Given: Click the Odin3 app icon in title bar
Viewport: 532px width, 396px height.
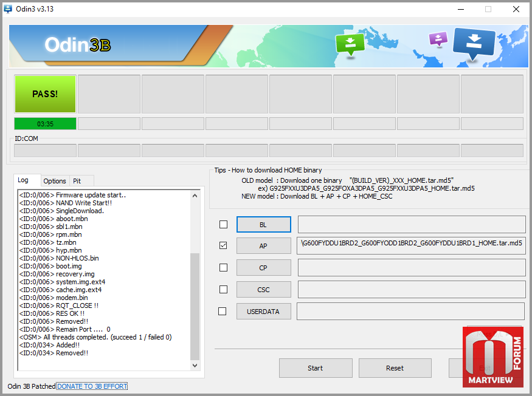Looking at the screenshot, I should coord(8,9).
